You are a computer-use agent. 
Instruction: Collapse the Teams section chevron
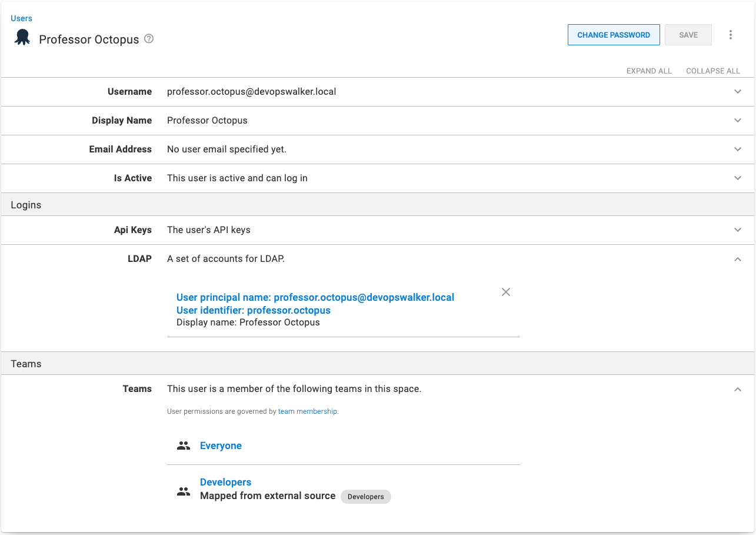click(x=738, y=389)
